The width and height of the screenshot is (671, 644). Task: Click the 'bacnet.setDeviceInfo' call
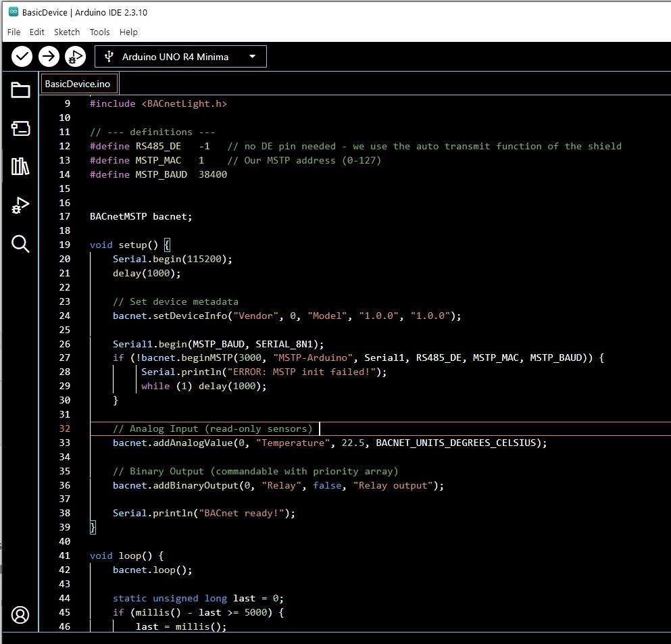[170, 316]
